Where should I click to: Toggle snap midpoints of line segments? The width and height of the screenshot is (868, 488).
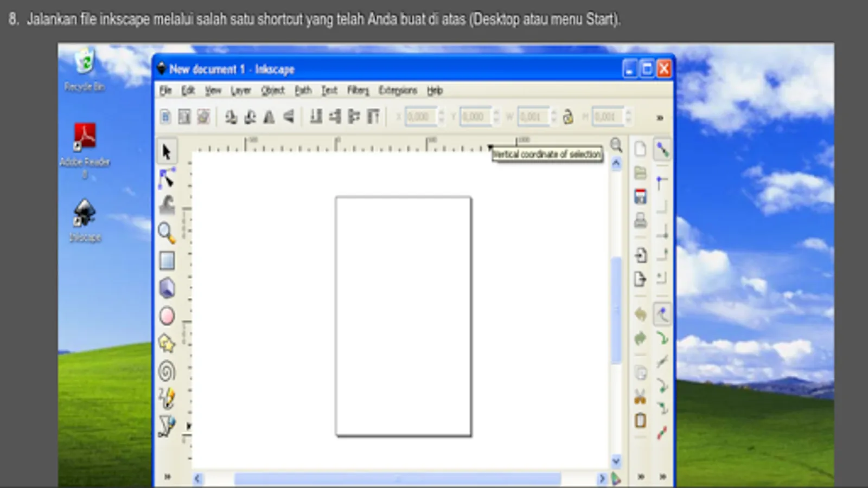click(662, 433)
